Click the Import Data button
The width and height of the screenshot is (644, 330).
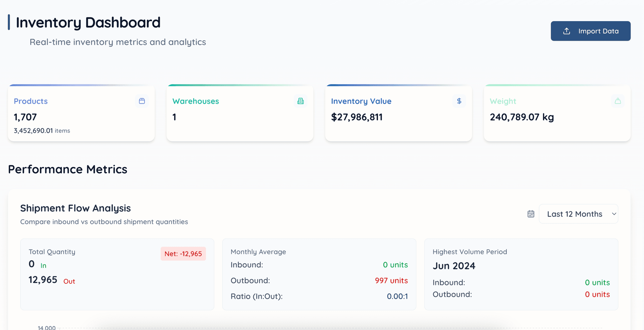pos(590,31)
